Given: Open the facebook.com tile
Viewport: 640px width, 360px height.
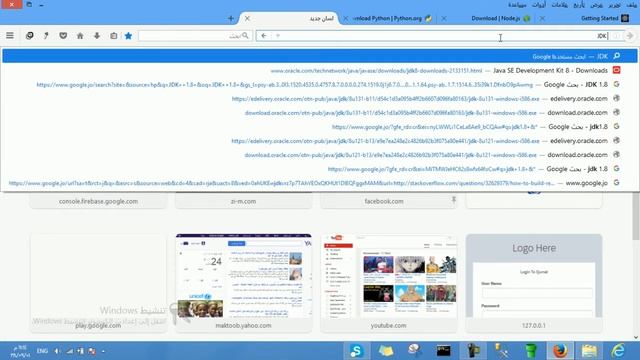Looking at the screenshot, I should (x=389, y=200).
